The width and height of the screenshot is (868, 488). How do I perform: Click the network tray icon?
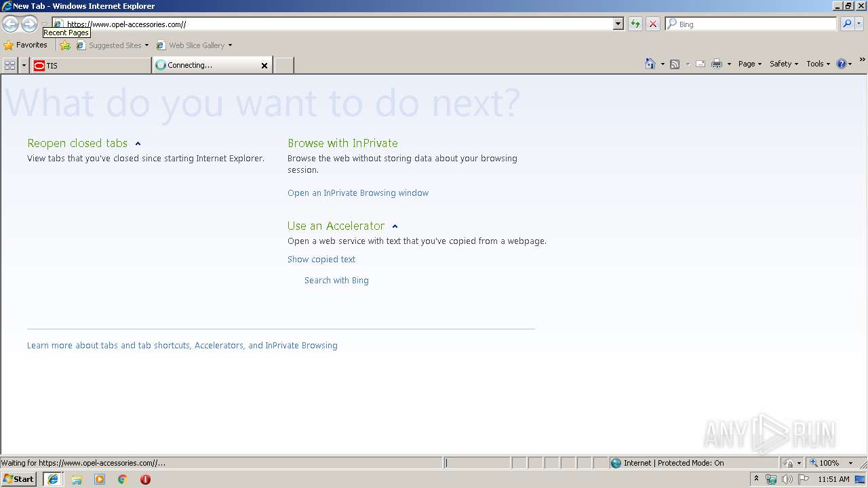tap(771, 479)
